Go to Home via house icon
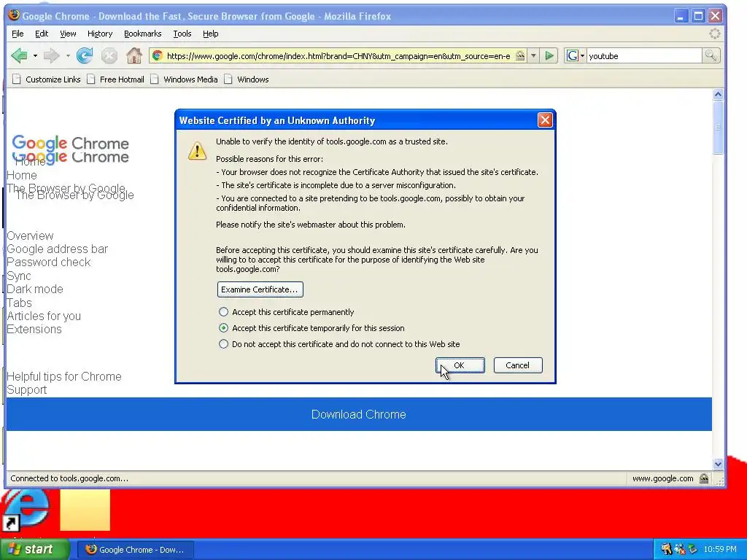Viewport: 747px width, 560px height. pos(134,55)
